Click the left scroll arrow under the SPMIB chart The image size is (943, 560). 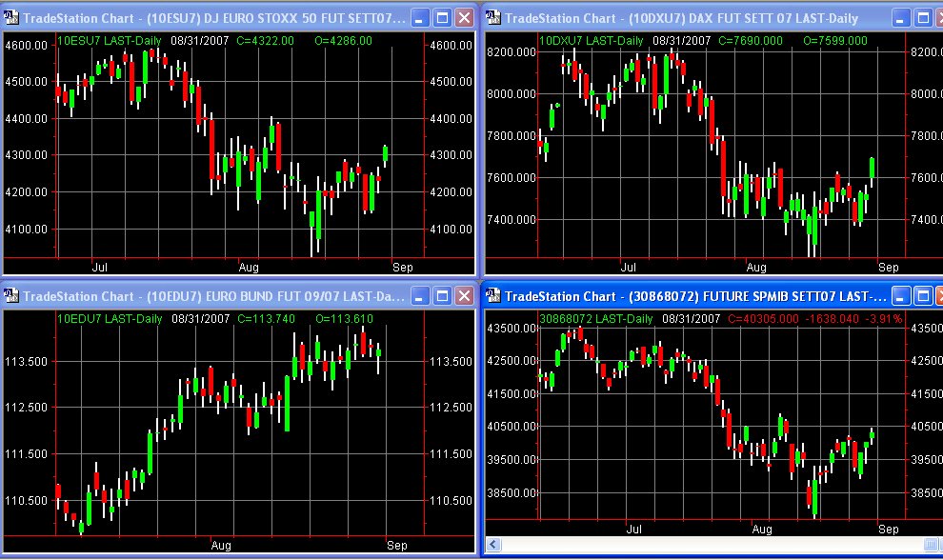(492, 545)
